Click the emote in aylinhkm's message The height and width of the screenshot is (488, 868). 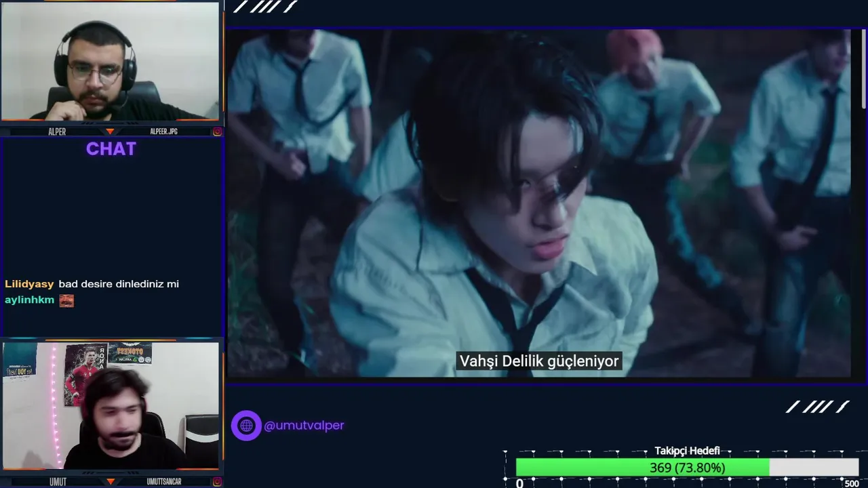pyautogui.click(x=66, y=300)
